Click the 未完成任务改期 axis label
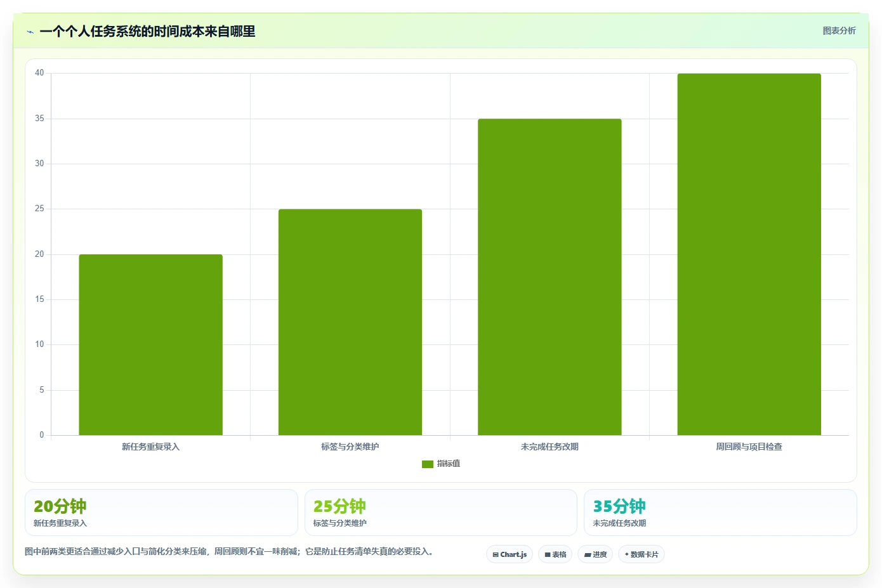The width and height of the screenshot is (882, 588). (550, 447)
